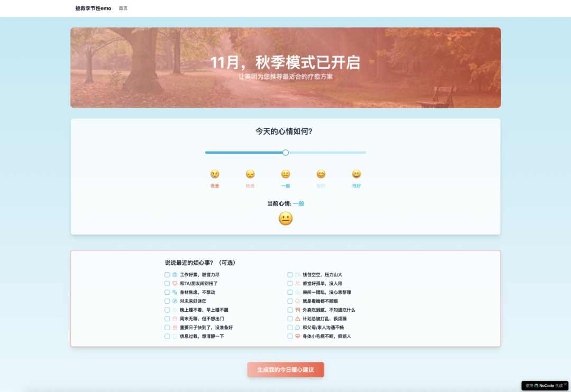Click the mood slider handle
The height and width of the screenshot is (392, 571).
click(285, 153)
